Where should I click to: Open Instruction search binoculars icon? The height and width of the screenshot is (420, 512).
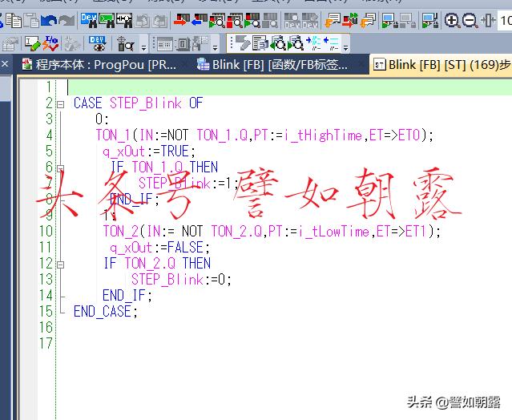107,20
